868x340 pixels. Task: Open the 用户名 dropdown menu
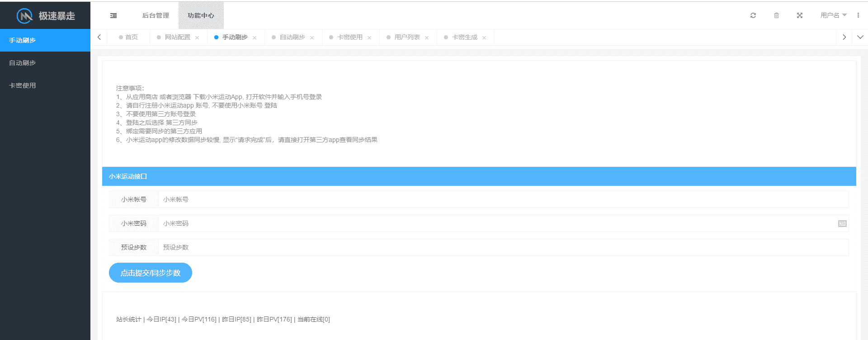[x=834, y=15]
